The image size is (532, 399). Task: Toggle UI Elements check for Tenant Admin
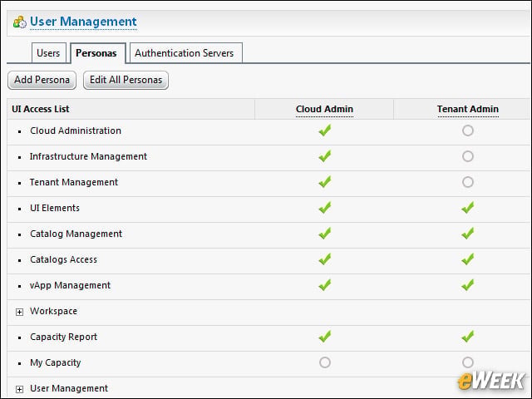[x=468, y=208]
